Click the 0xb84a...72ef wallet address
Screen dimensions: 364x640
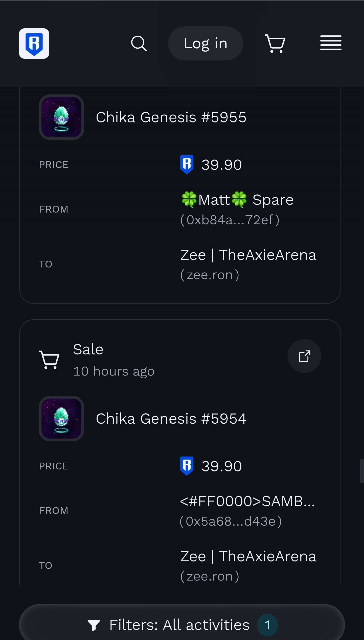coord(230,220)
